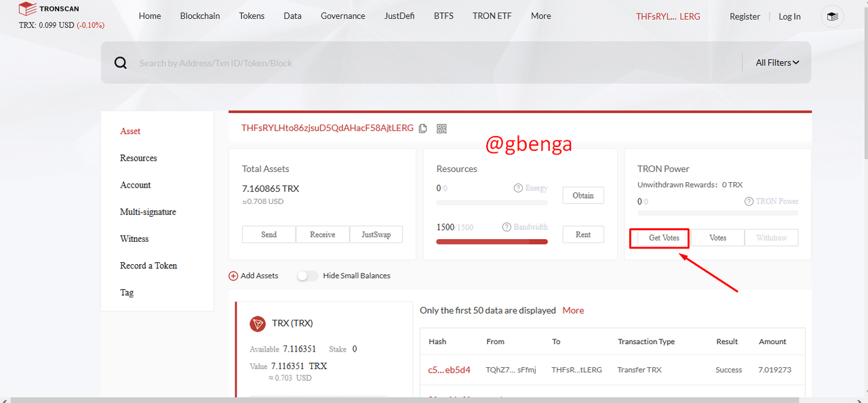The height and width of the screenshot is (403, 868).
Task: Click the TRX (TRX) token title
Action: [292, 323]
